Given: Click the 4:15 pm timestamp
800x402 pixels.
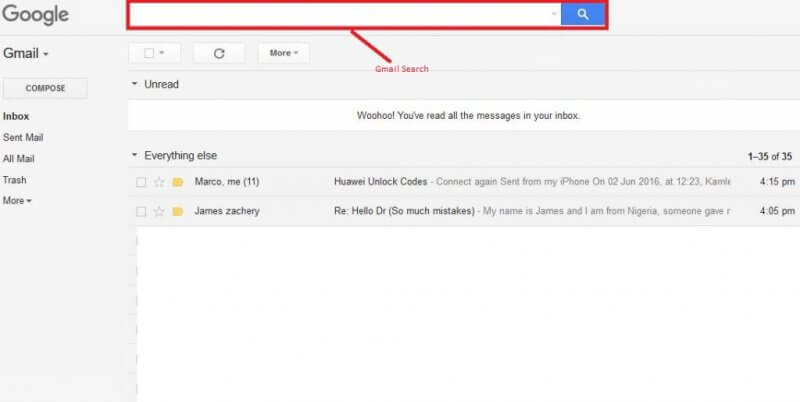Looking at the screenshot, I should (x=777, y=182).
